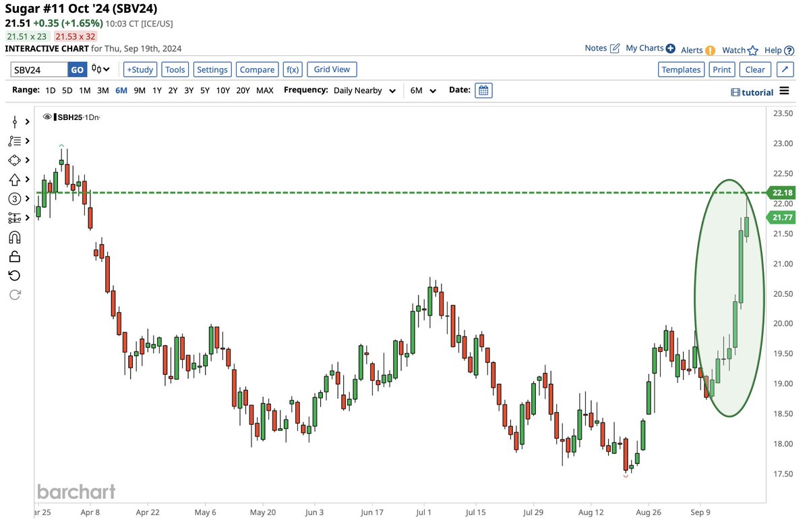
Task: Click the Compare button
Action: pos(257,69)
